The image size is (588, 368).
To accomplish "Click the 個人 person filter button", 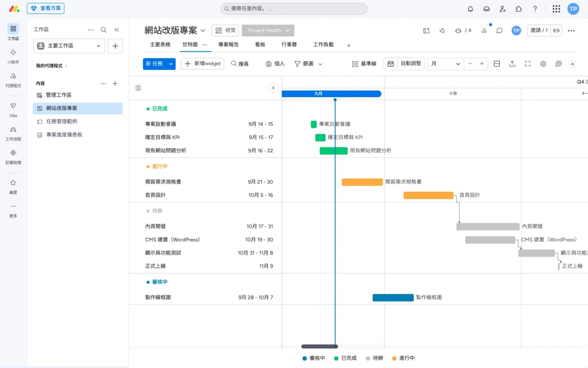I will tap(275, 64).
